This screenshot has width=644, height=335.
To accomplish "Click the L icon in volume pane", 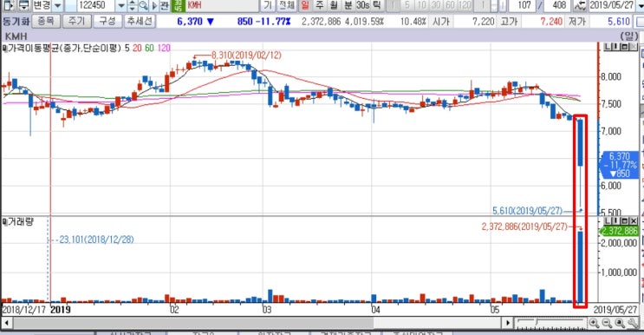I will click(607, 221).
